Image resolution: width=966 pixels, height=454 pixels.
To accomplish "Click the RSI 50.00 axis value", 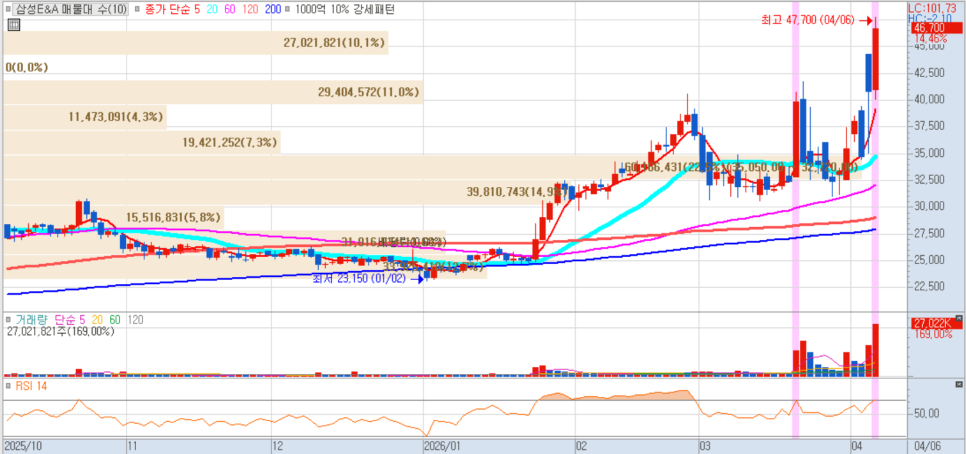I will click(928, 413).
